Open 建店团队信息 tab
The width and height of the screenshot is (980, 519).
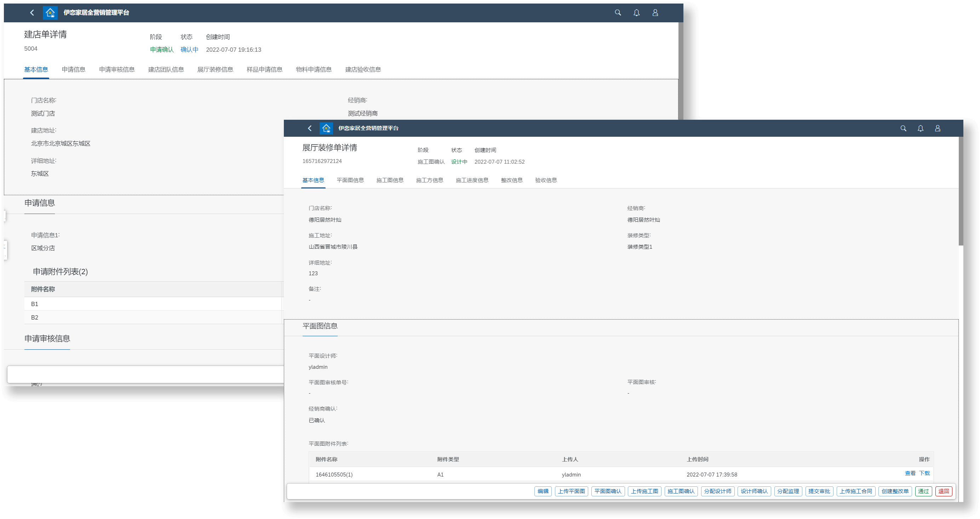[x=166, y=69]
